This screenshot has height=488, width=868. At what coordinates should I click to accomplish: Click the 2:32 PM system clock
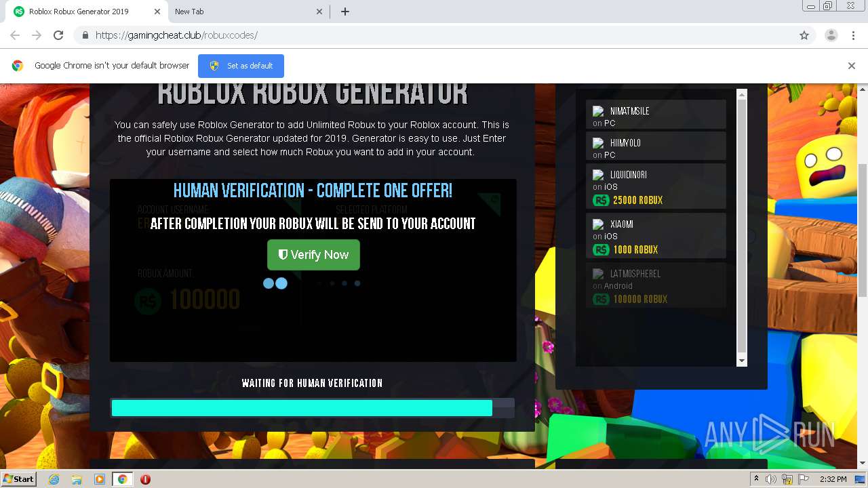click(833, 479)
